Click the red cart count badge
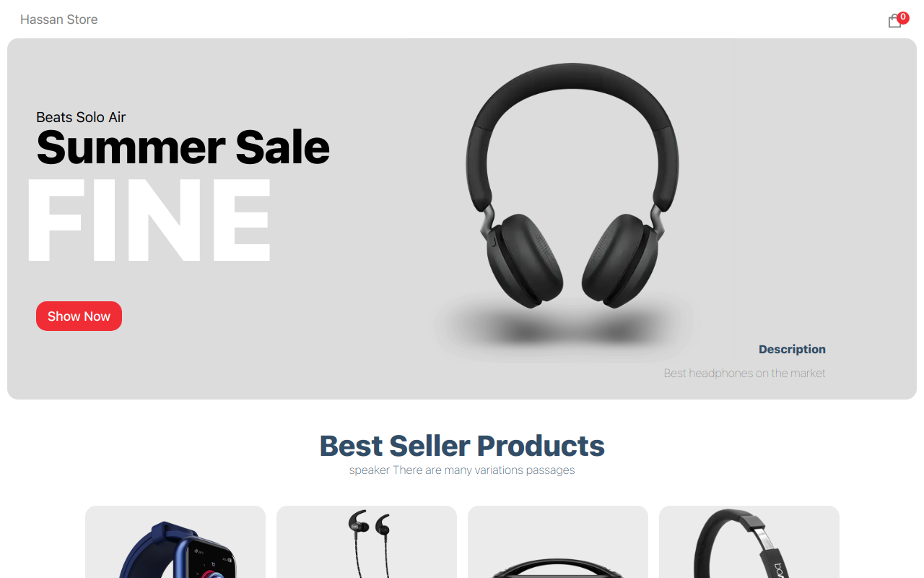The height and width of the screenshot is (578, 924). click(903, 17)
